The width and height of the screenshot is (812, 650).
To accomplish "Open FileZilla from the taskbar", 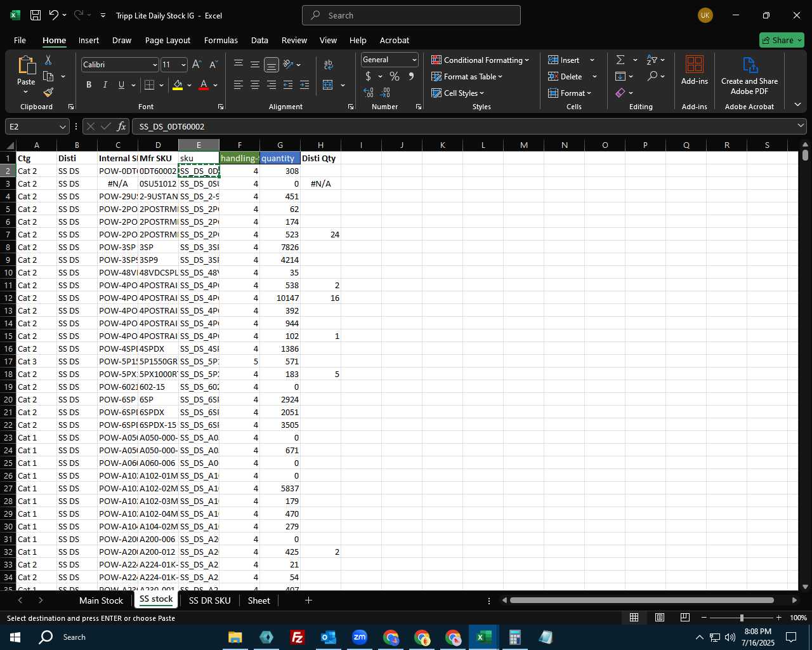I will [297, 637].
